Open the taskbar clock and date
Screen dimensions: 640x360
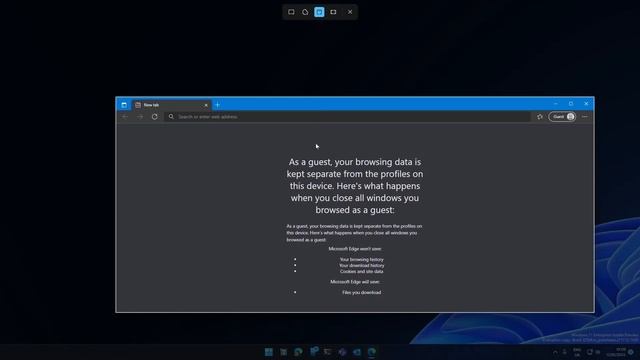pyautogui.click(x=616, y=352)
